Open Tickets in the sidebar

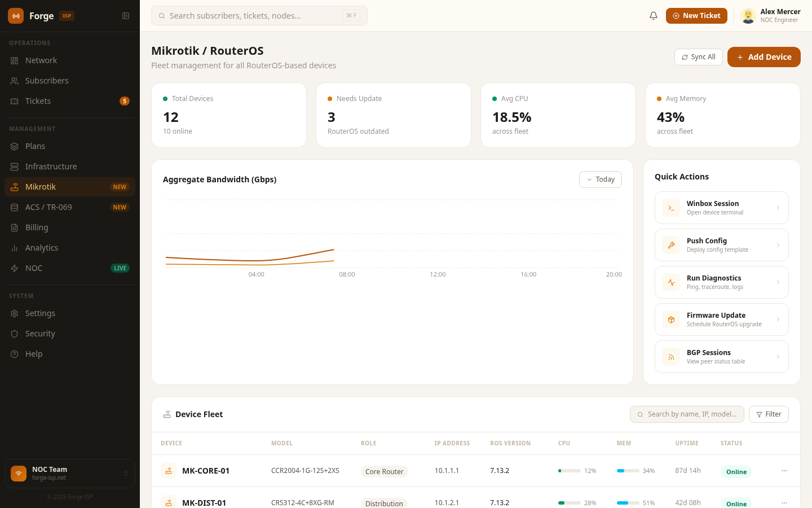(70, 101)
